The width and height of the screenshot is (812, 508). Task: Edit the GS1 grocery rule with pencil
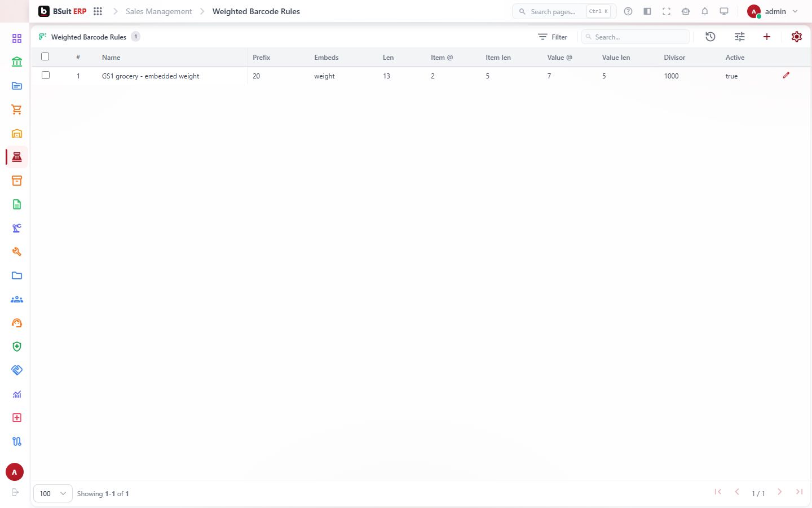(786, 75)
